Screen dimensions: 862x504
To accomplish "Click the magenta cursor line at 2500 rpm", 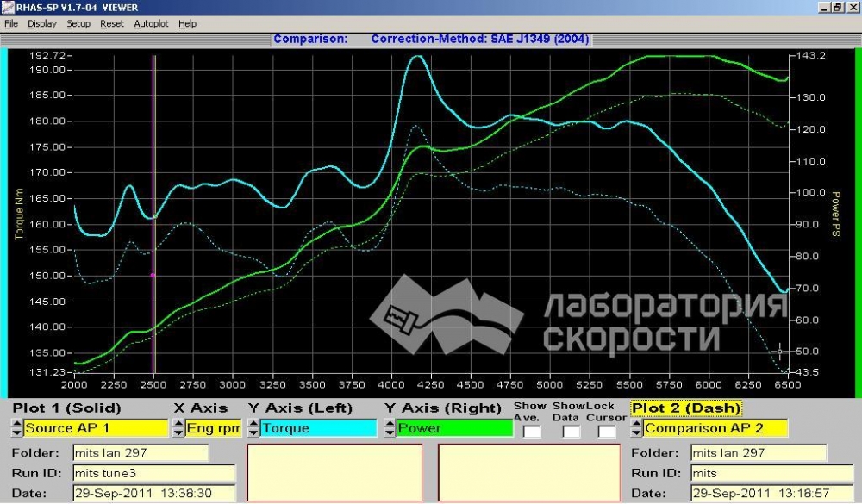I will [x=153, y=215].
